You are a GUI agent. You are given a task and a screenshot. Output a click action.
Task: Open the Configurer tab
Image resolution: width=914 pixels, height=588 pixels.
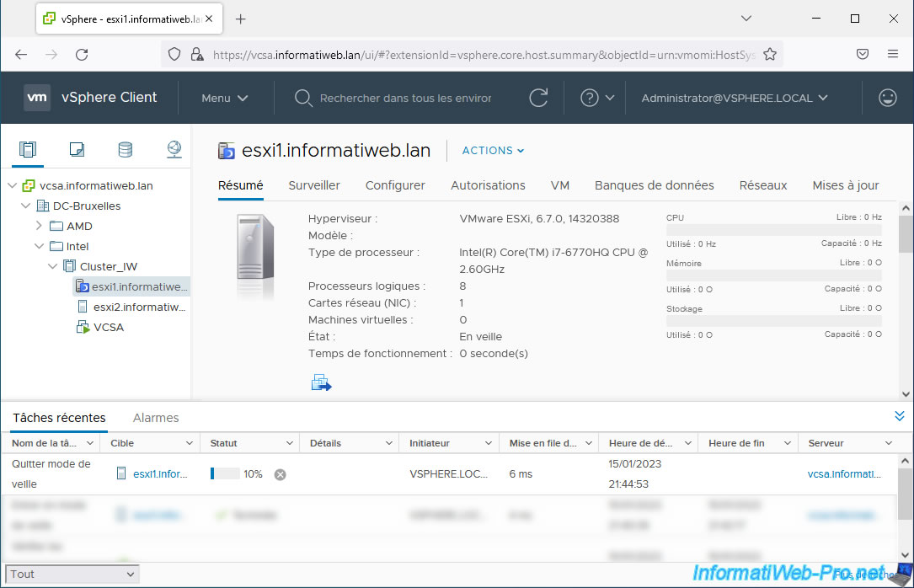pyautogui.click(x=395, y=185)
